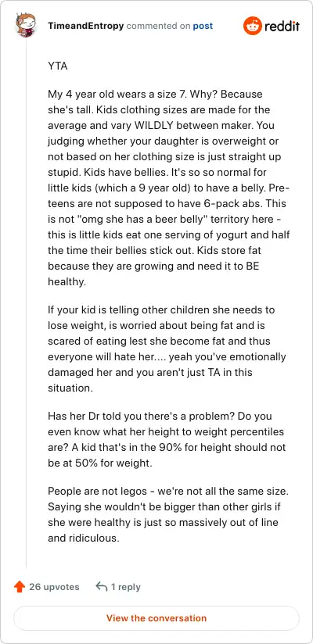The height and width of the screenshot is (644, 313).
Task: Collapse comment using the vertical thread line
Action: 27,303
